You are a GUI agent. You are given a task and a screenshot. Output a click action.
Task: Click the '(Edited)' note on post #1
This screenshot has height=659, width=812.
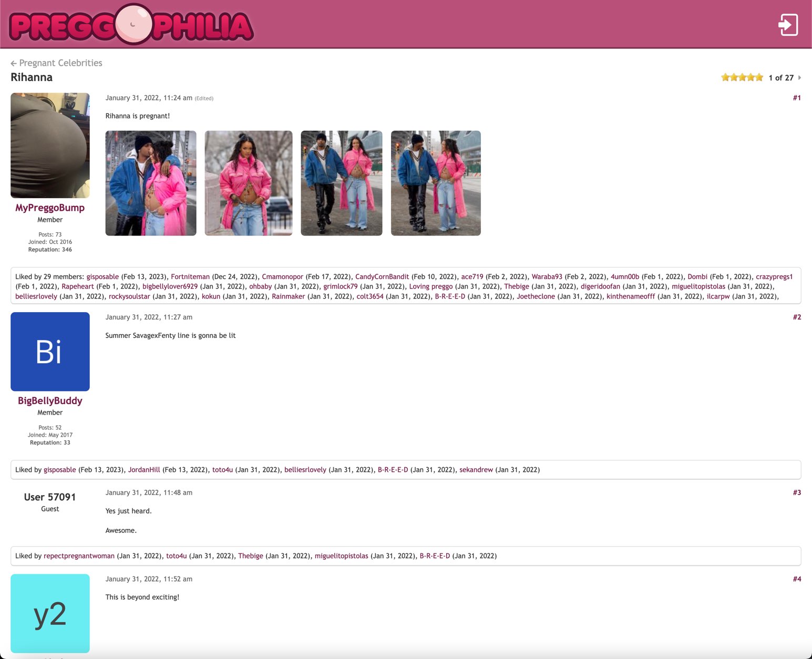pyautogui.click(x=204, y=98)
